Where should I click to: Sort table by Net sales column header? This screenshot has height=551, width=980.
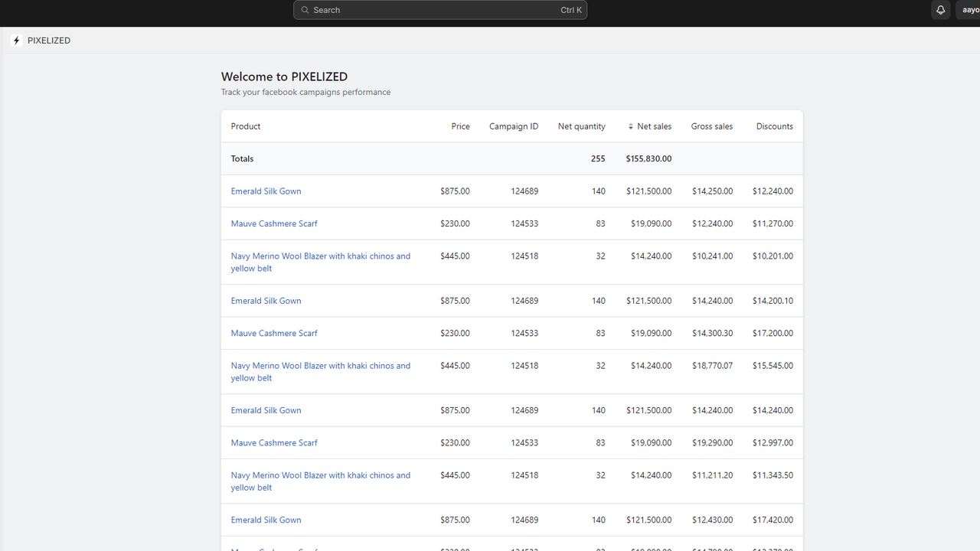654,126
